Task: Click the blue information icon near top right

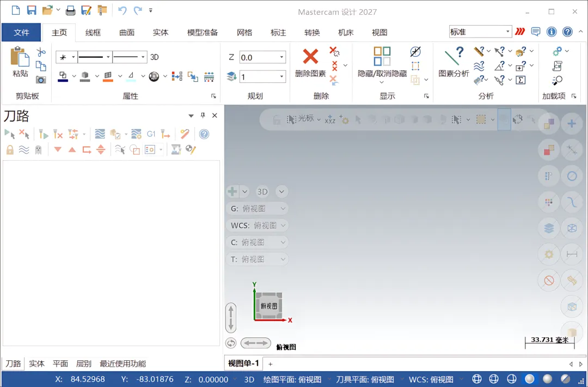Action: 552,32
